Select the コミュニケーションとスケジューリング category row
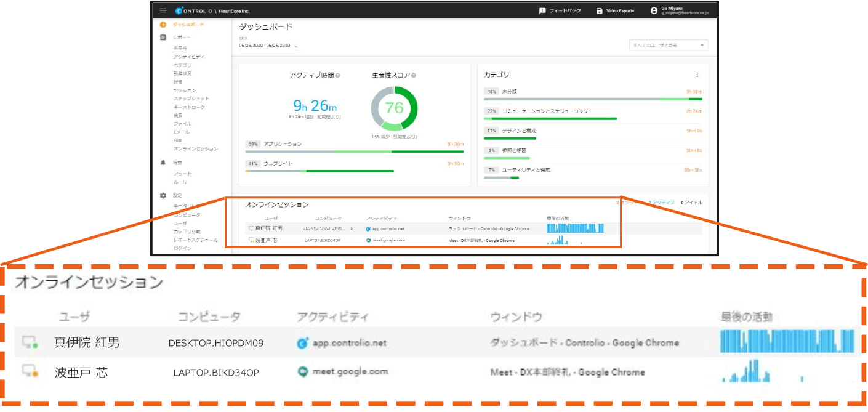The height and width of the screenshot is (412, 868). 593,113
